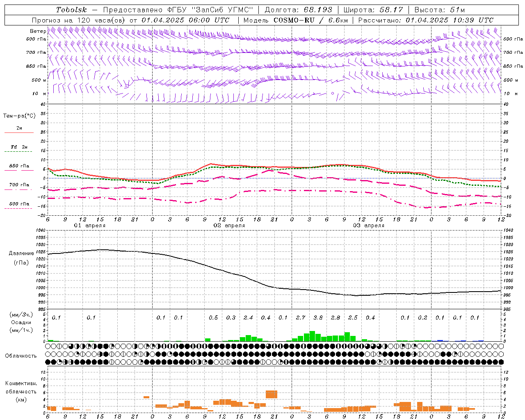Click the 2.4 precipitation total value
Image resolution: width=525 pixels, height=420 pixels.
[x=248, y=318]
